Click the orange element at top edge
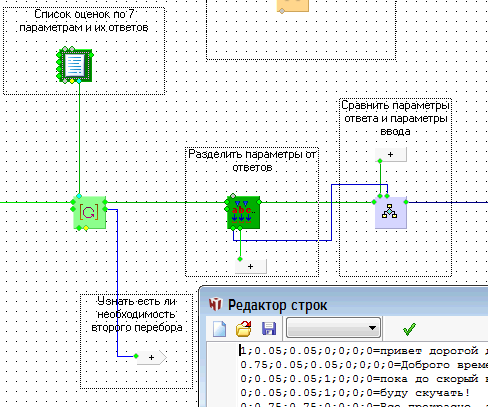Screen dimensions: 488x407 (x=293, y=6)
